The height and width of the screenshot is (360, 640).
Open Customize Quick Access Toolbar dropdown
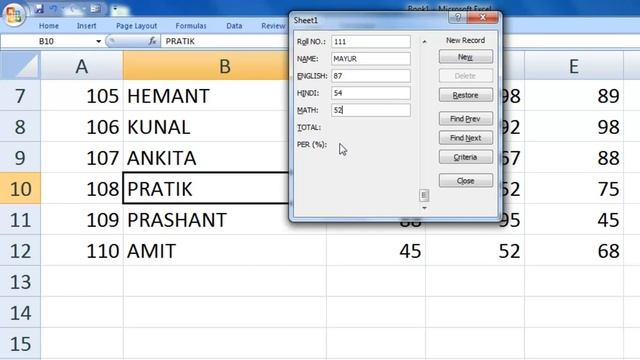(116, 9)
